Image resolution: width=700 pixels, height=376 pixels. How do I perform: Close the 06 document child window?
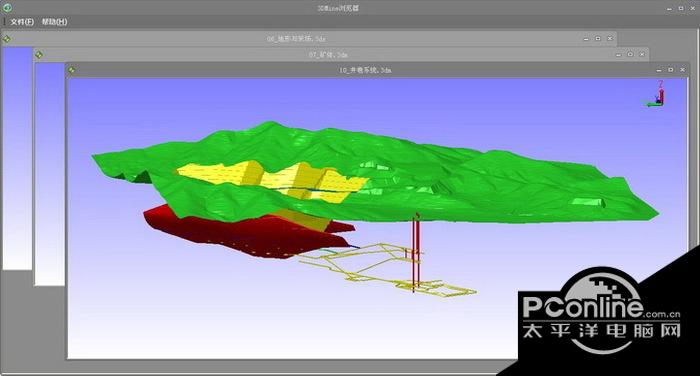click(609, 39)
